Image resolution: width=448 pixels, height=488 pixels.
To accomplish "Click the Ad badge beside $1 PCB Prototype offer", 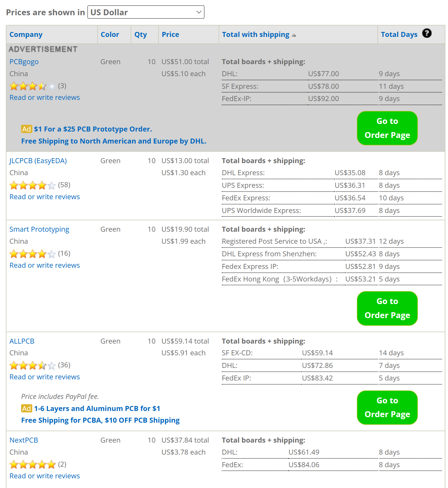I will pos(26,129).
